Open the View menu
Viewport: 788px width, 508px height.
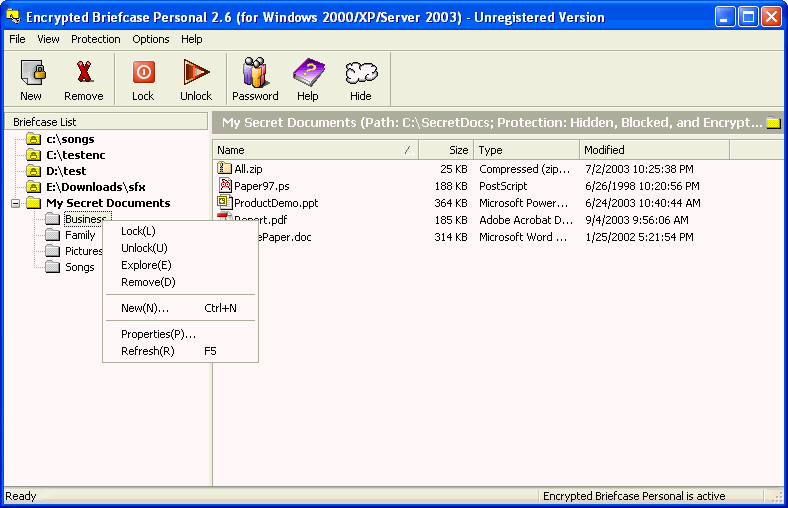(48, 39)
